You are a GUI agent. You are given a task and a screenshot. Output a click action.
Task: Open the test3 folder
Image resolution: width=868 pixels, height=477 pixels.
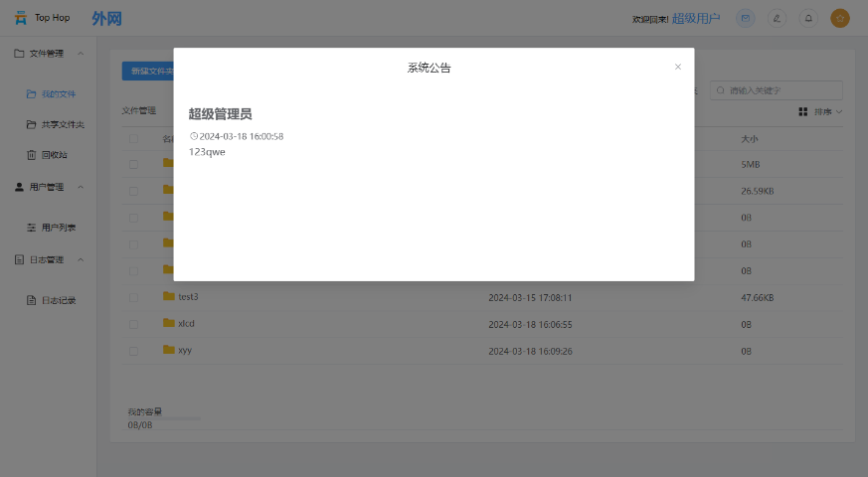pyautogui.click(x=188, y=297)
